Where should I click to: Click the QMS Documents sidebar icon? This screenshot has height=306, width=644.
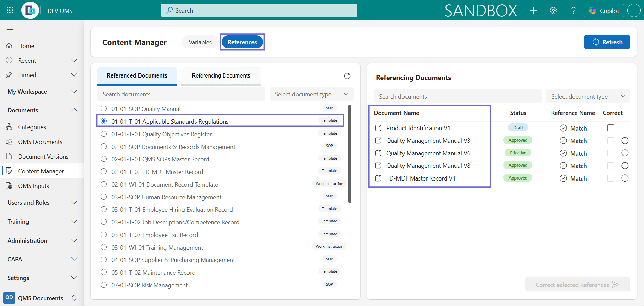click(x=9, y=142)
